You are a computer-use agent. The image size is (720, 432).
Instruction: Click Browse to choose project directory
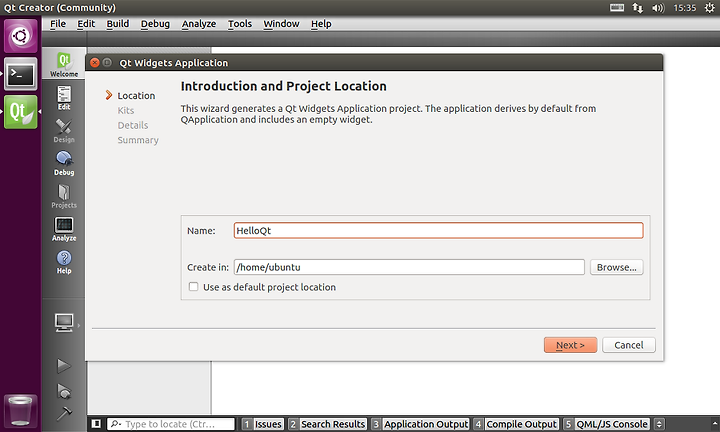click(x=616, y=267)
